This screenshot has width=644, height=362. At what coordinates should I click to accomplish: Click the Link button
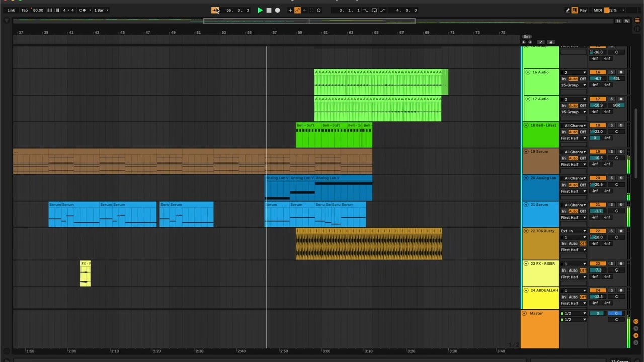click(x=11, y=10)
